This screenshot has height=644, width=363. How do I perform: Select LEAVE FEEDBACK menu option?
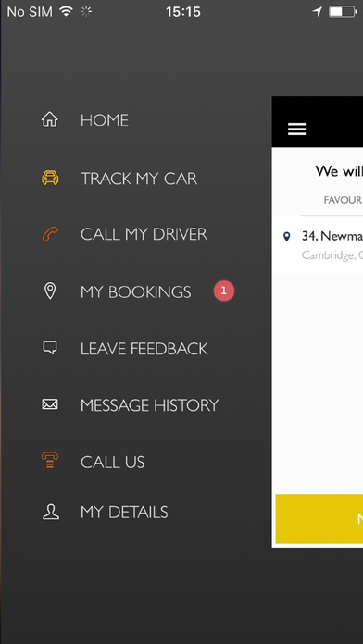(x=144, y=349)
